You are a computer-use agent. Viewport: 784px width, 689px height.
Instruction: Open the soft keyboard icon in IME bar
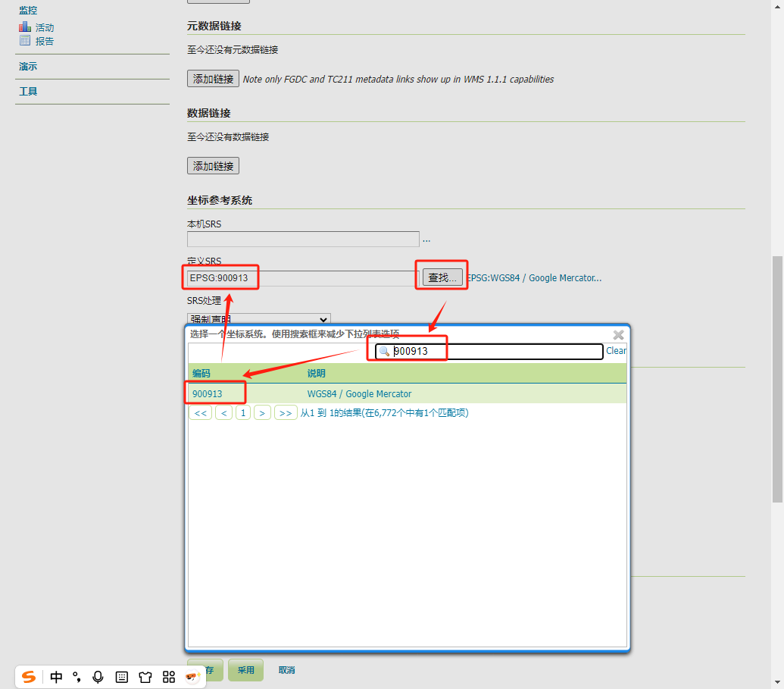click(x=121, y=677)
